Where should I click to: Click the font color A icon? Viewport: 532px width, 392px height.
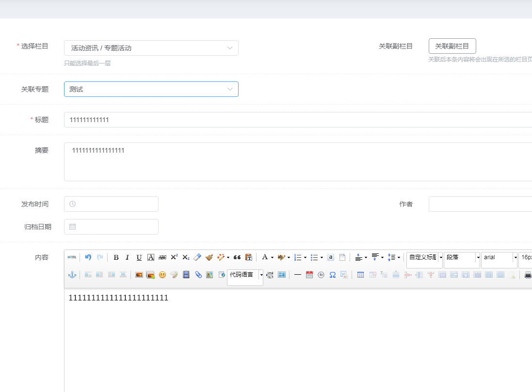[265, 257]
